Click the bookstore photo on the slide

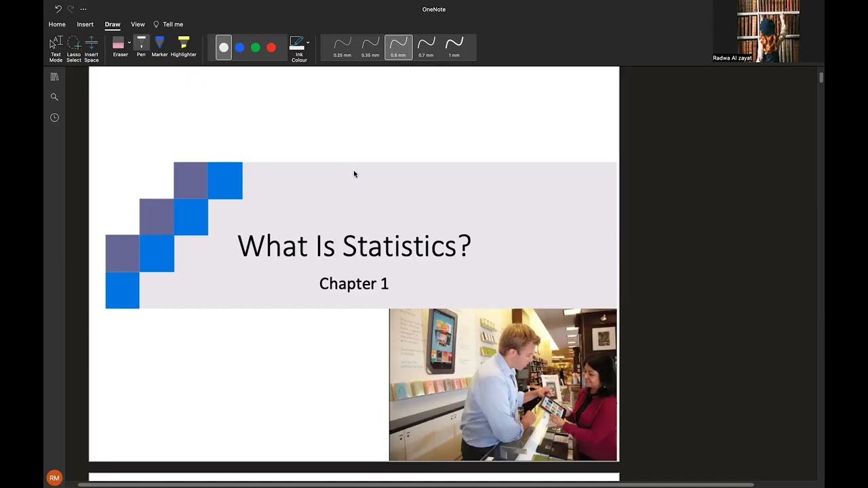pyautogui.click(x=503, y=385)
